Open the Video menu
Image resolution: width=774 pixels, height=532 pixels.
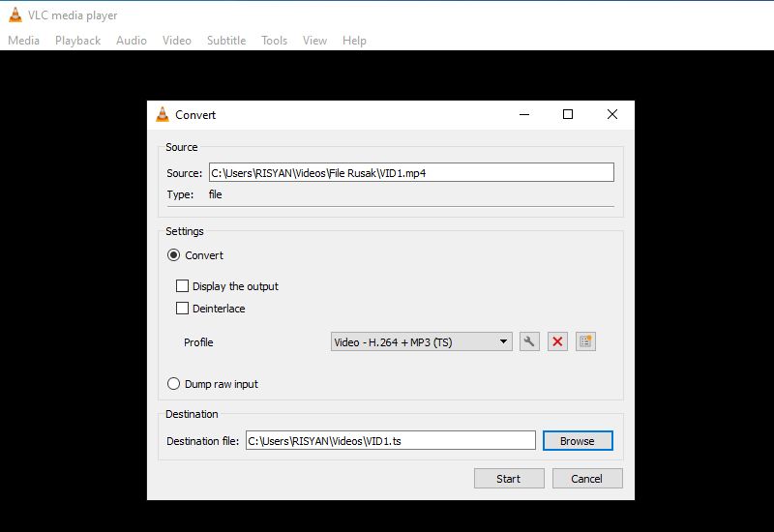point(177,41)
